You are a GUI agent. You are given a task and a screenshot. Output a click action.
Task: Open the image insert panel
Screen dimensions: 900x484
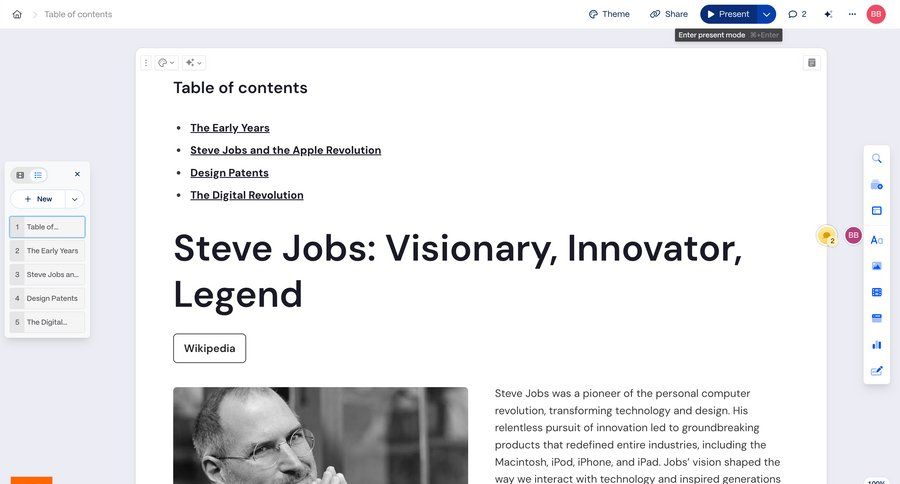pos(877,266)
